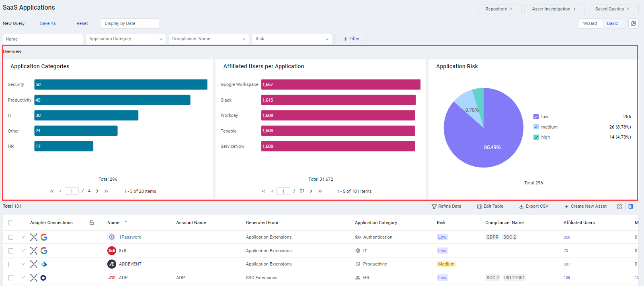644x286 pixels.
Task: Click the Google adapter icon in 1Password row
Action: tap(44, 237)
